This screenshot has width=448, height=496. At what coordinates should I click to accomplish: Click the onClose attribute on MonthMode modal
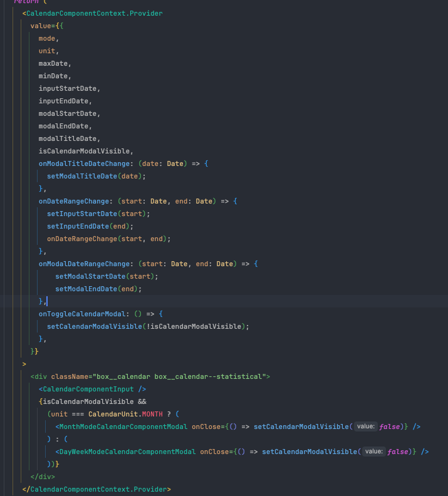[206, 426]
